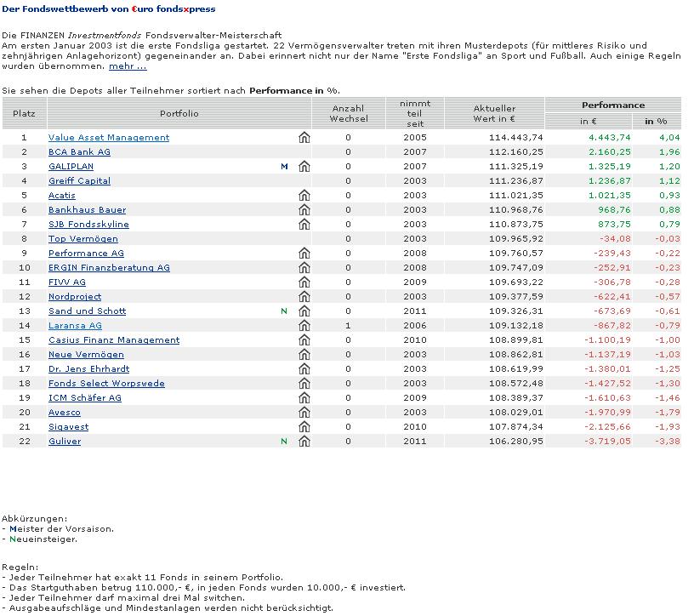The height and width of the screenshot is (616, 694).
Task: Click the Platz column header
Action: click(x=25, y=113)
